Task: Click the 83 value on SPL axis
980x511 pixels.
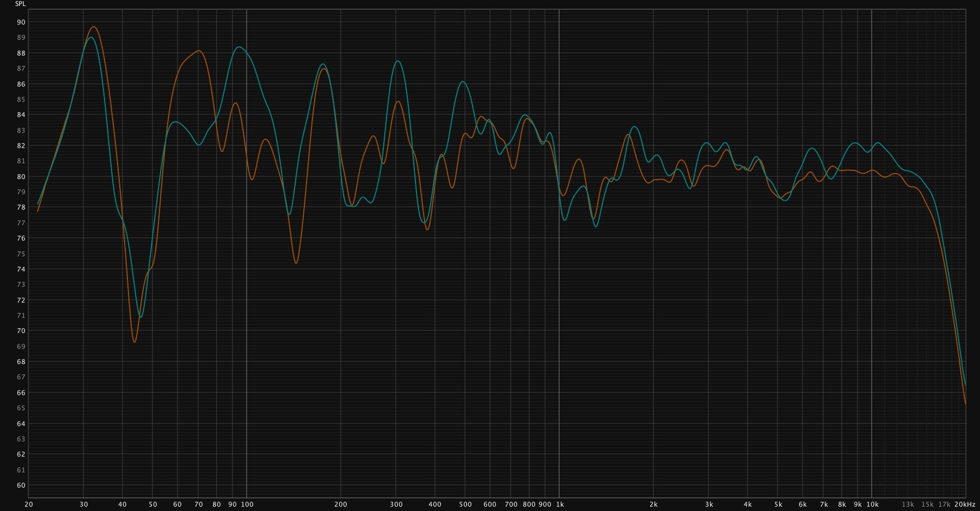Action: pos(21,131)
